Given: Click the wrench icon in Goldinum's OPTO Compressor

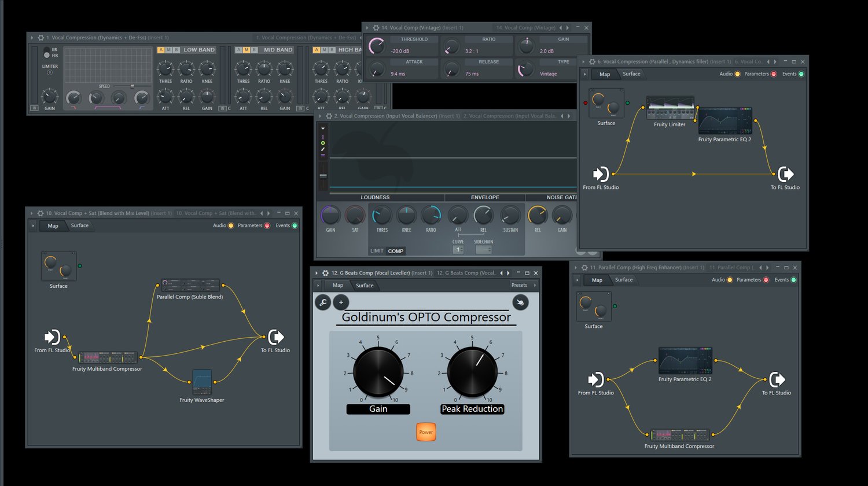Looking at the screenshot, I should 323,302.
